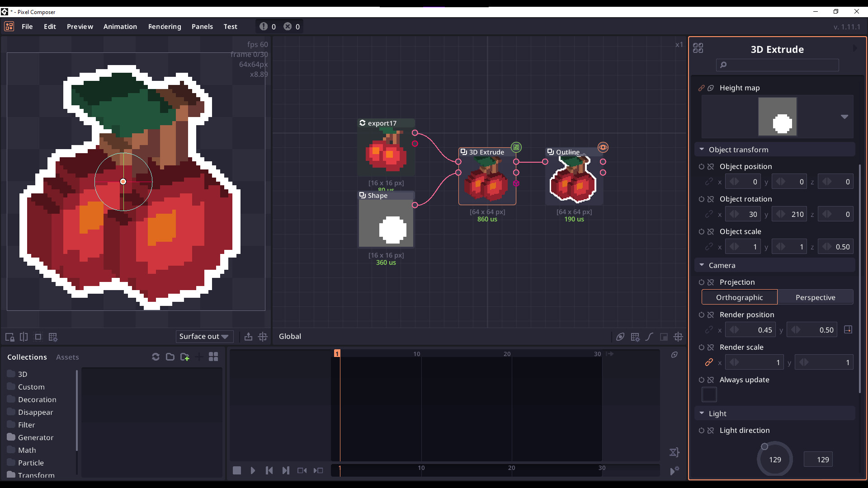Open the Rendering menu
868x488 pixels.
[x=165, y=26]
